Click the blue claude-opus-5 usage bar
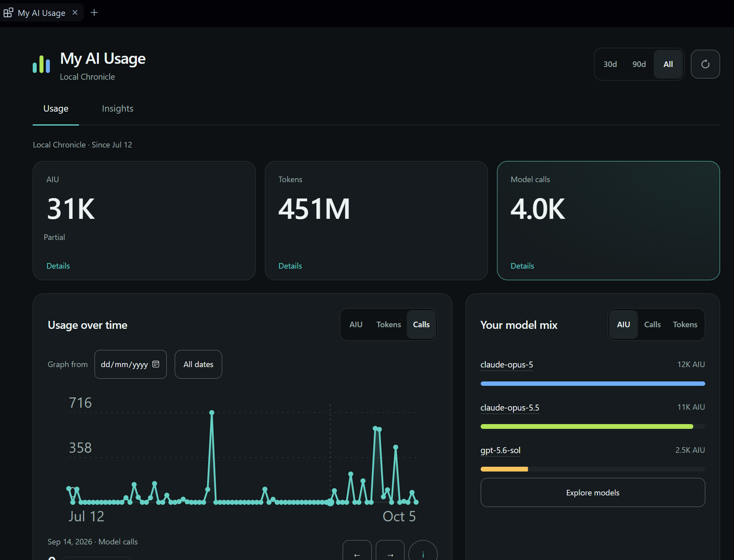This screenshot has height=560, width=734. coord(593,383)
